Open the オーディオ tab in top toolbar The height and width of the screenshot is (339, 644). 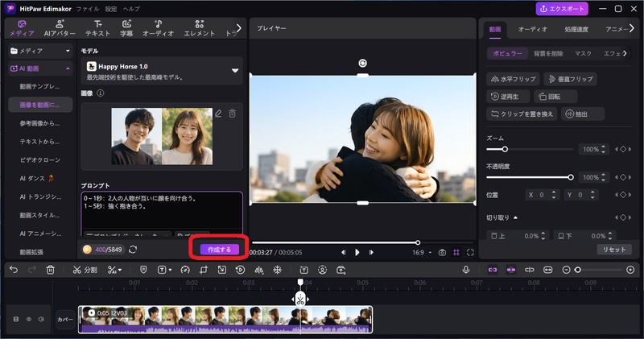coord(158,28)
